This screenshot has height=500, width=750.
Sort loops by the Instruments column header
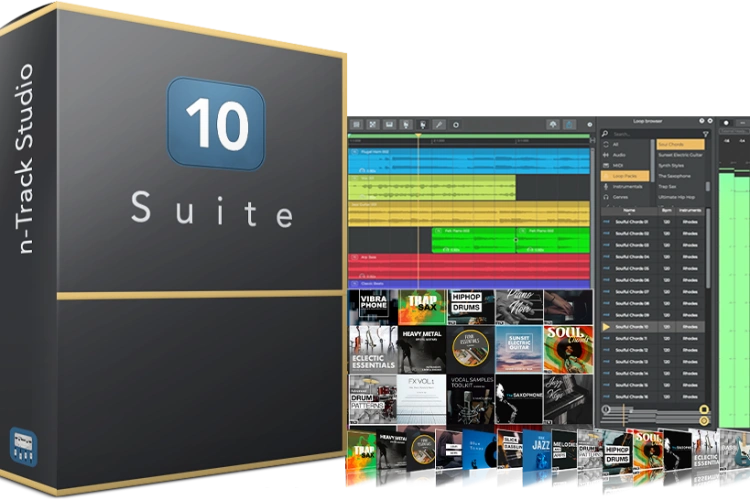point(690,211)
